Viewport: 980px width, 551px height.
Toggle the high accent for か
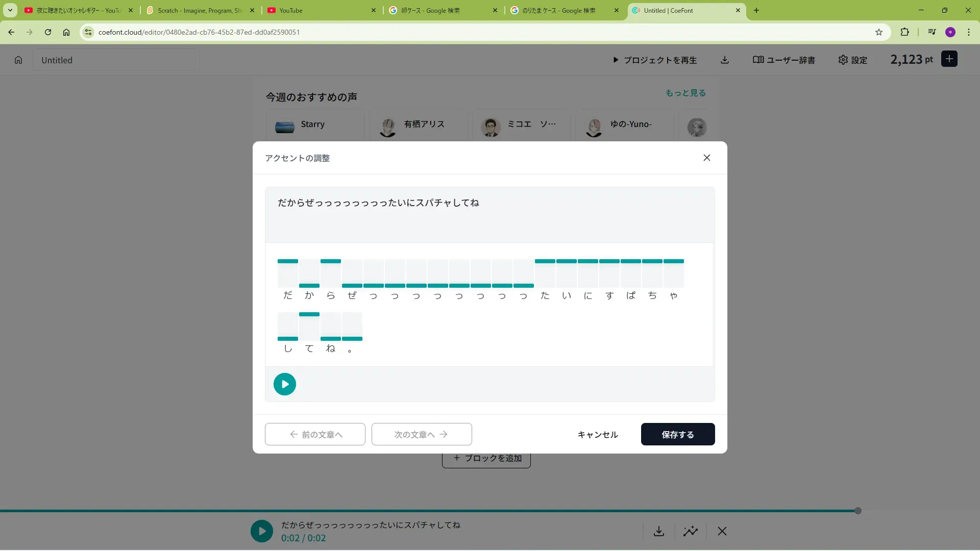coord(309,262)
